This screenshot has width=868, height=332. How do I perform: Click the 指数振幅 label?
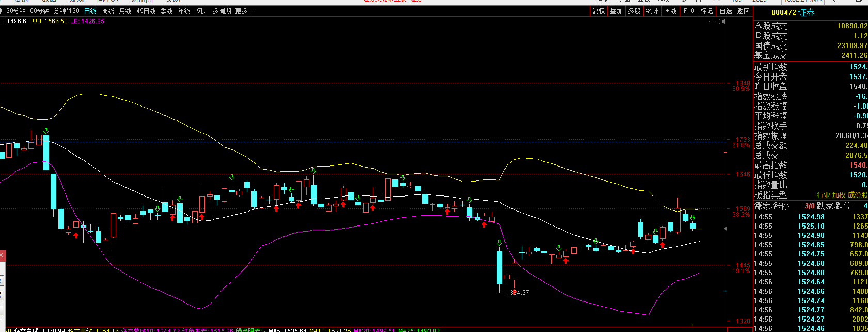click(x=770, y=135)
